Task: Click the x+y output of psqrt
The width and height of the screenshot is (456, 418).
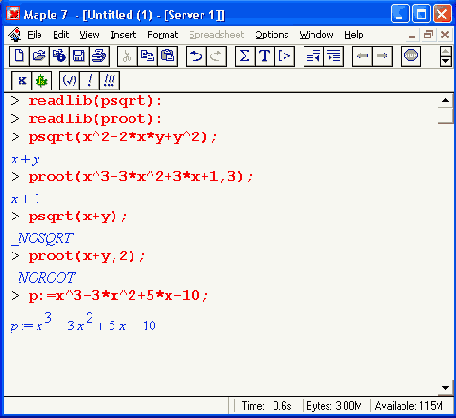Action: [x=25, y=160]
